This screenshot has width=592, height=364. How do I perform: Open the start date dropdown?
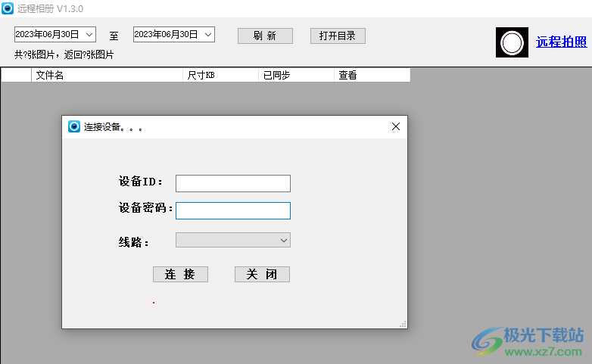tap(89, 35)
